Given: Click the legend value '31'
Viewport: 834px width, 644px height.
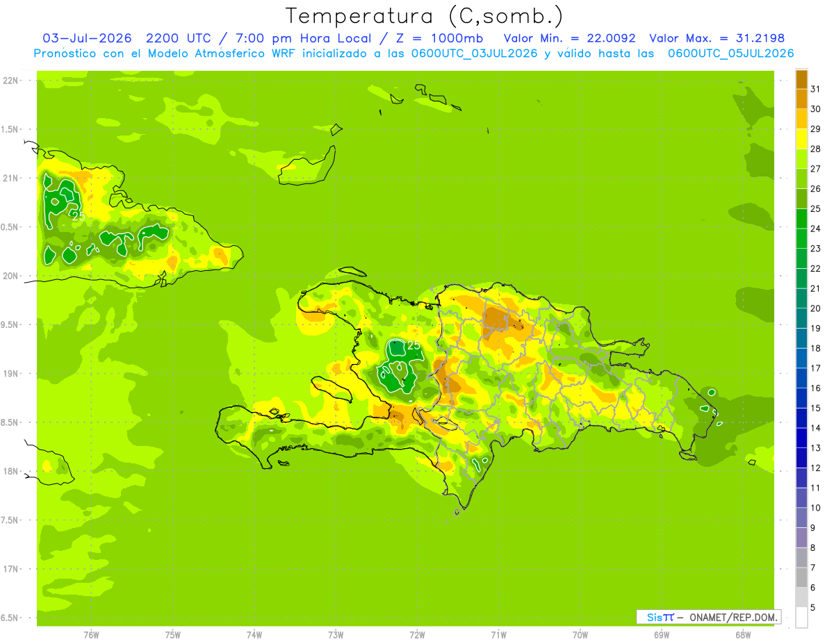Looking at the screenshot, I should pos(816,89).
